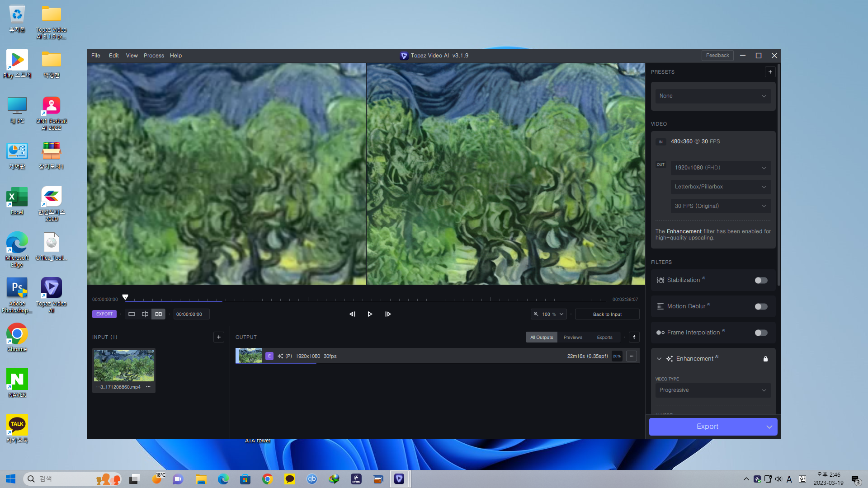Open the Process menu

pyautogui.click(x=154, y=56)
